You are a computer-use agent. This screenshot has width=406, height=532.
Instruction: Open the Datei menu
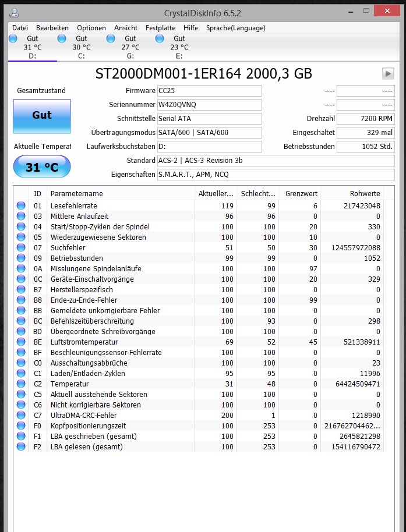point(20,28)
